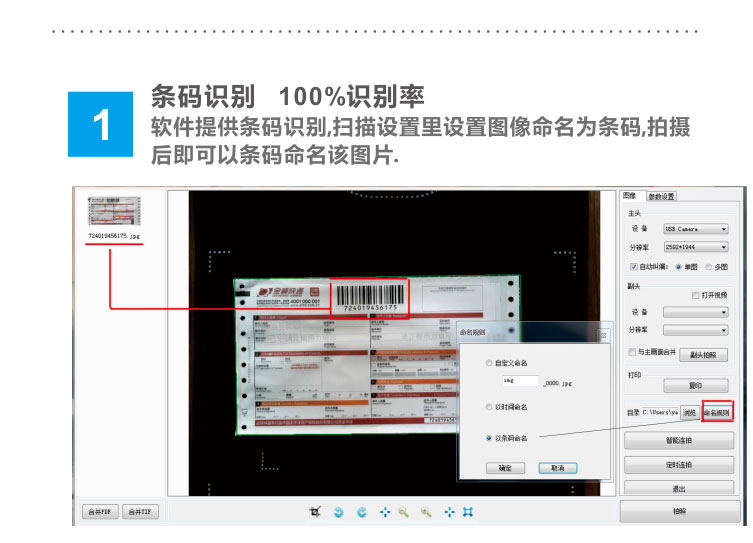Click the 合并PDF button
Screen dimensions: 753x543
[x=100, y=512]
